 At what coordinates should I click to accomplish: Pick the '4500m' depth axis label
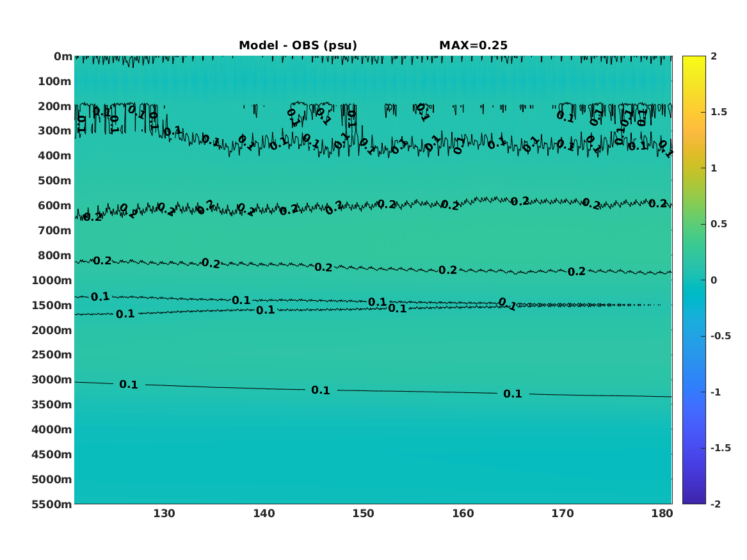pyautogui.click(x=52, y=454)
